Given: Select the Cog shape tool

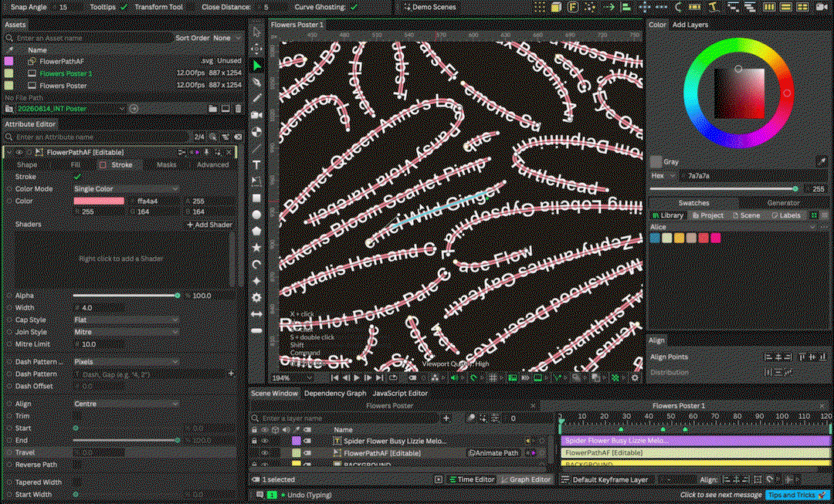Looking at the screenshot, I should point(257,297).
